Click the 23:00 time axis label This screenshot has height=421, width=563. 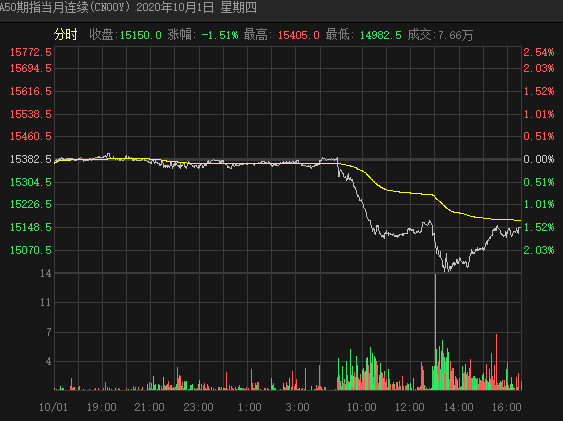pyautogui.click(x=198, y=407)
